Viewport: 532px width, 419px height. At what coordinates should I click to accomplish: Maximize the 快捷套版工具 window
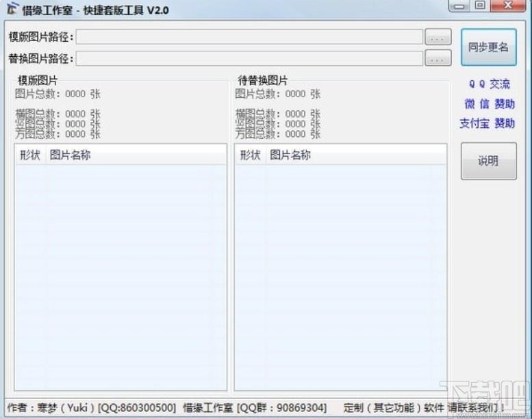pyautogui.click(x=480, y=6)
